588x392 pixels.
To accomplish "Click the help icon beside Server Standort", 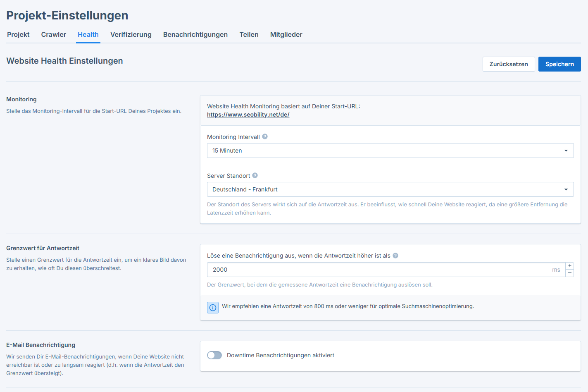I will pos(255,175).
